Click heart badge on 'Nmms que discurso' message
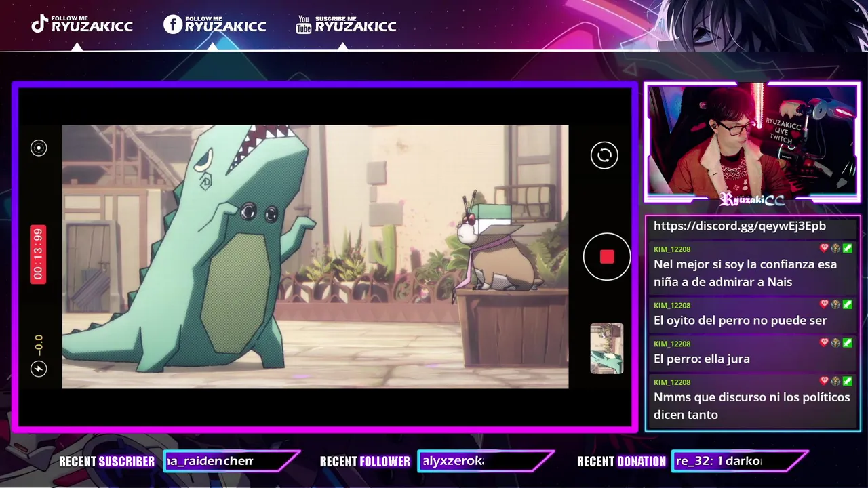This screenshot has width=868, height=488. point(825,382)
